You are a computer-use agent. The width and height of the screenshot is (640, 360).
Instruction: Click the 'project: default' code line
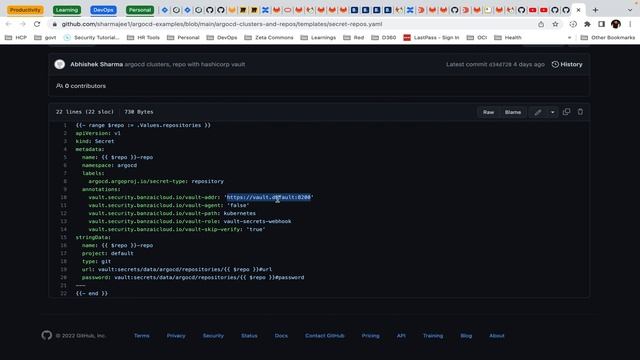tap(107, 253)
